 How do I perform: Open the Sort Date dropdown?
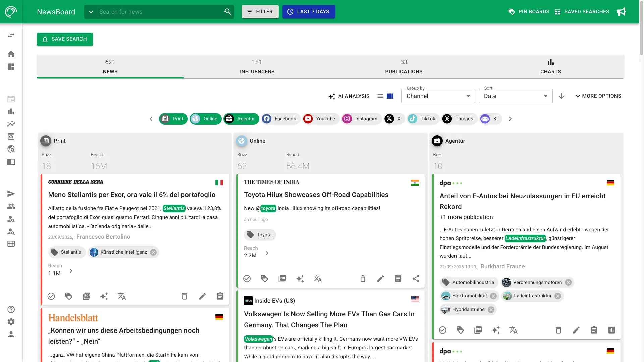pos(516,96)
